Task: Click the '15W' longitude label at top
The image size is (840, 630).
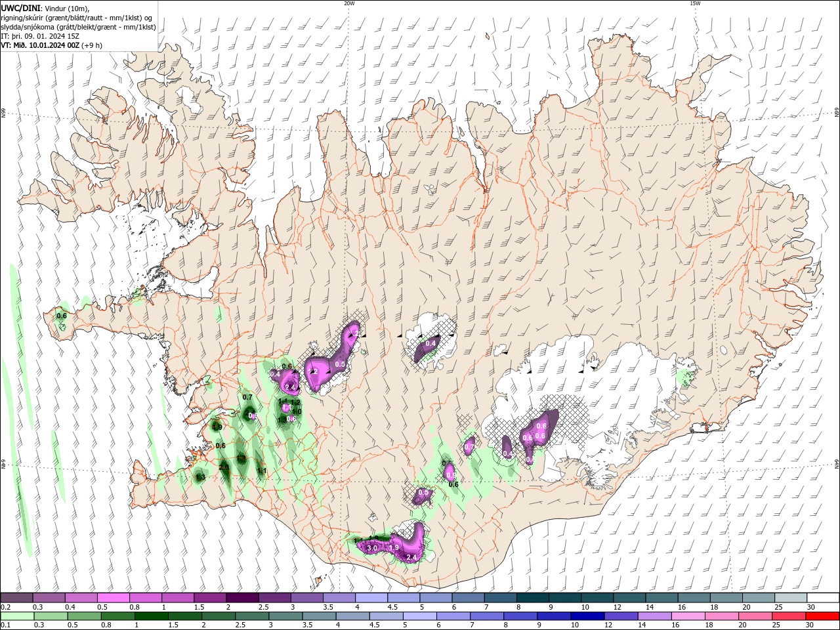Action: point(695,3)
